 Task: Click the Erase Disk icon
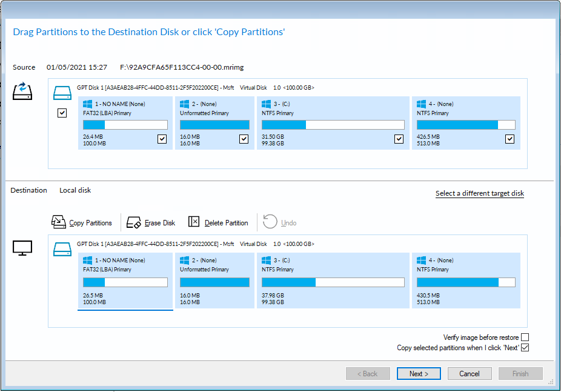click(134, 222)
